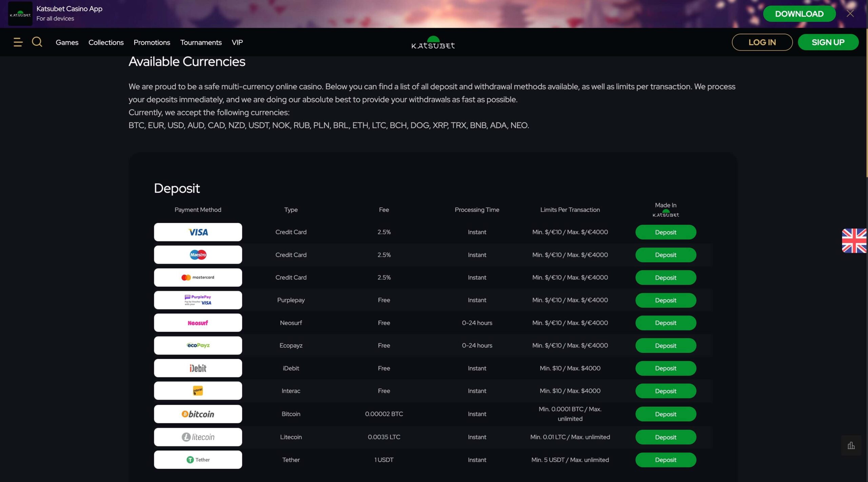868x482 pixels.
Task: Click Deposit button in Litecoin row
Action: click(x=666, y=437)
